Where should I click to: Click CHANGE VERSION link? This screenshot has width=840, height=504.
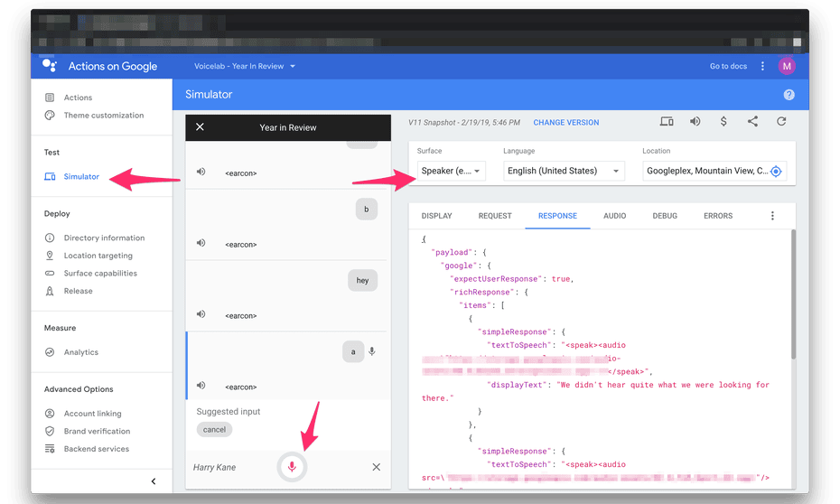(565, 123)
